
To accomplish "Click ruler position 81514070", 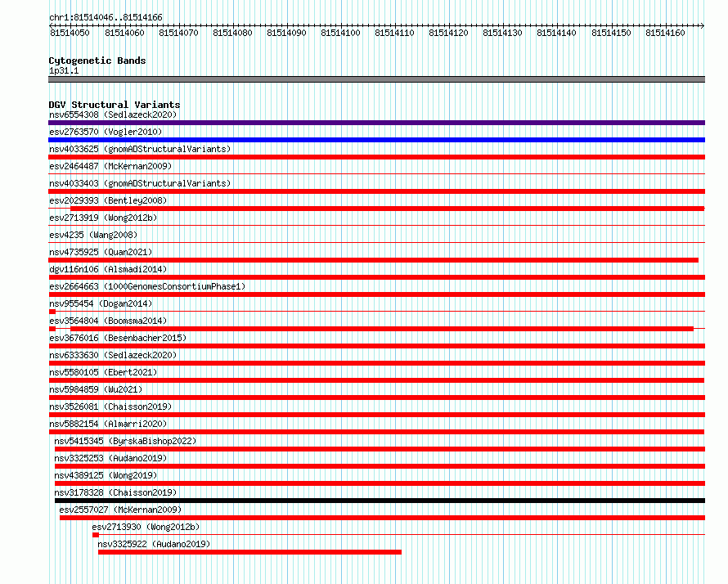I will [x=178, y=33].
